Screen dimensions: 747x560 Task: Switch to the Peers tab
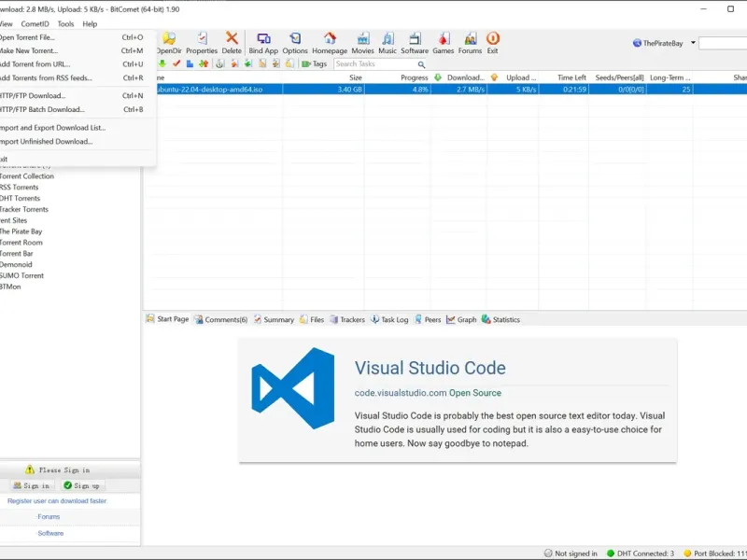[x=428, y=319]
